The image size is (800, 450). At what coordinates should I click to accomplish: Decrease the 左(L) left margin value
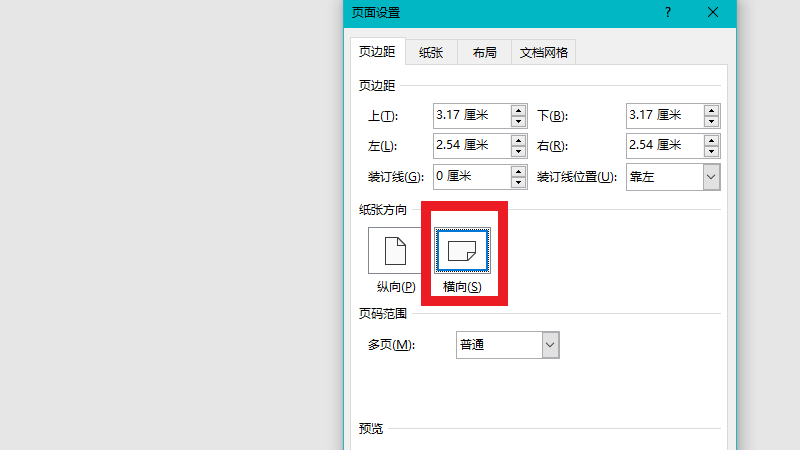(x=518, y=152)
